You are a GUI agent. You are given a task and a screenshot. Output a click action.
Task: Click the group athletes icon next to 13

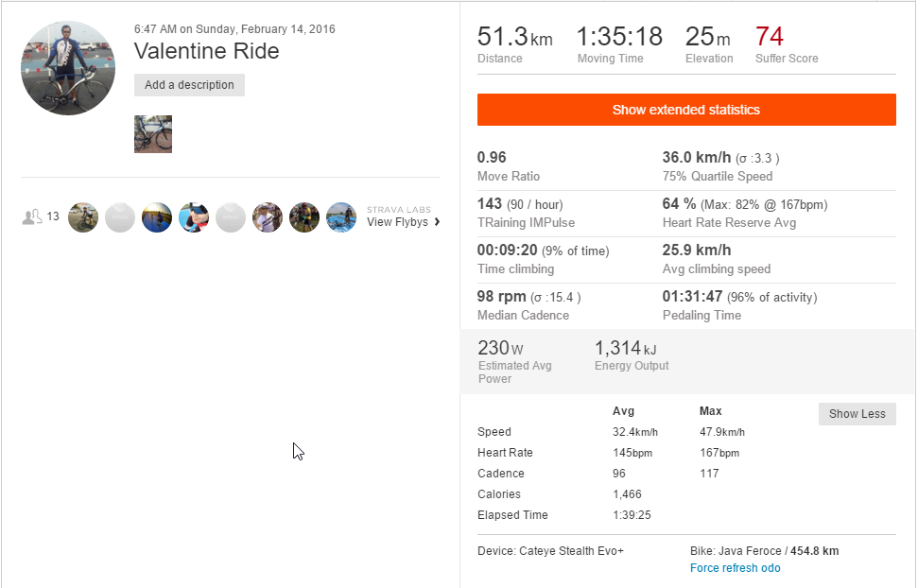point(31,217)
